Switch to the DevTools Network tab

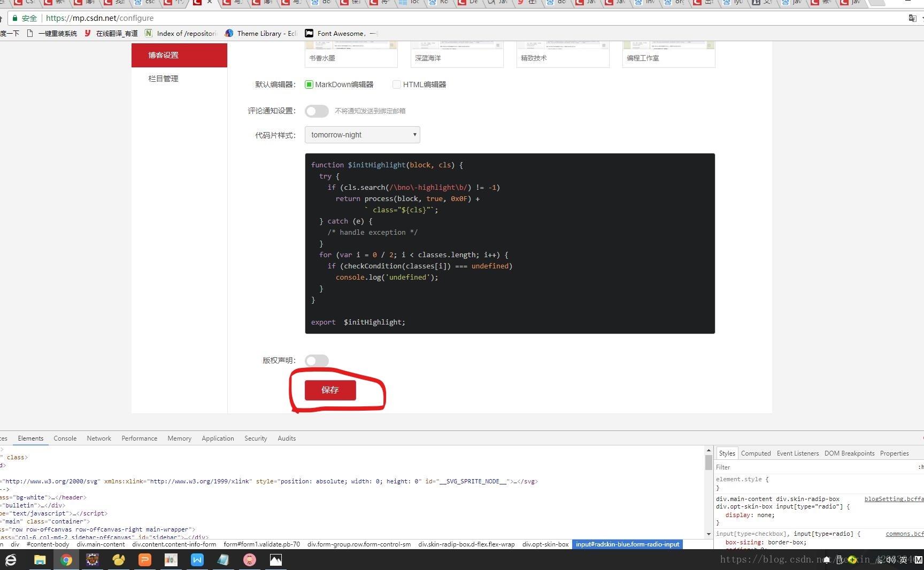pyautogui.click(x=99, y=438)
